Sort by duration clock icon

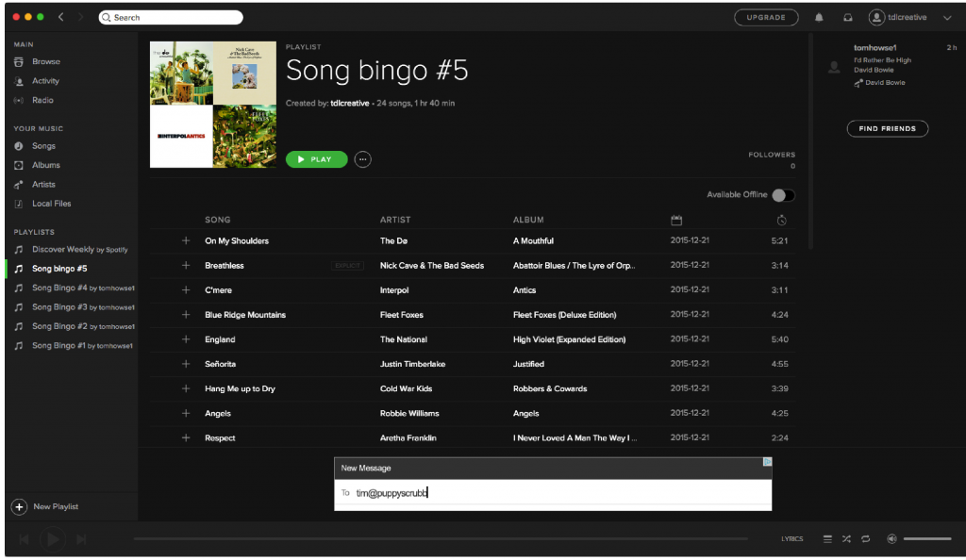[x=781, y=220]
